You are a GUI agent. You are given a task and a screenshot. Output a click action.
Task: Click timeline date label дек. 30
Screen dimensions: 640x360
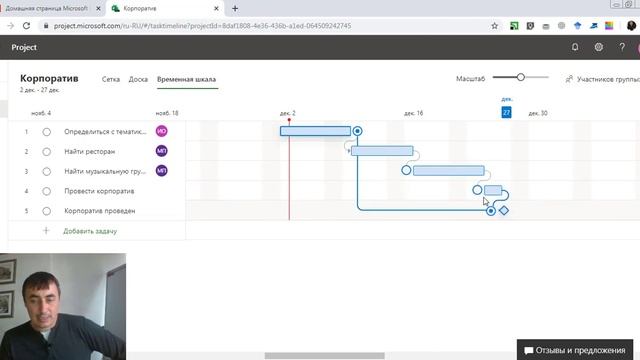click(538, 113)
